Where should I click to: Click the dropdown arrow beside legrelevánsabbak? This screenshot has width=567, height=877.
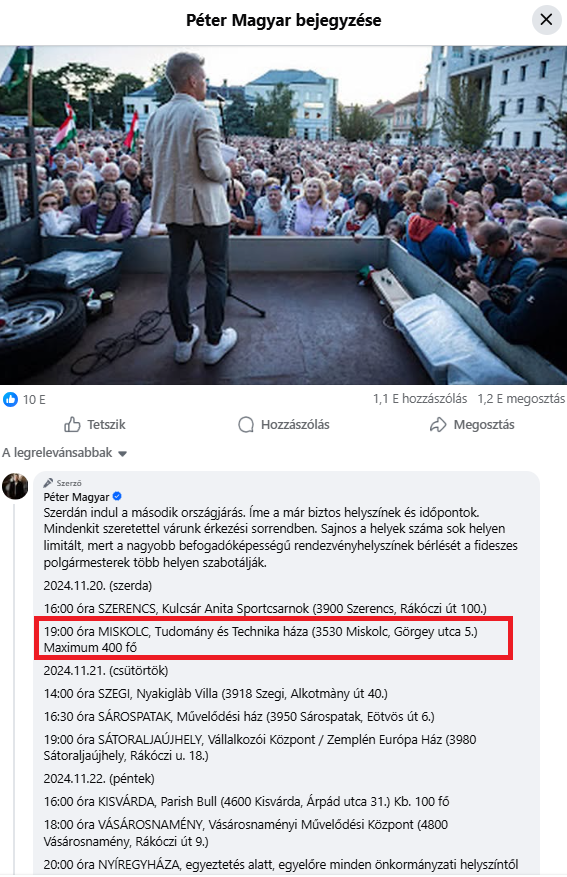[122, 454]
